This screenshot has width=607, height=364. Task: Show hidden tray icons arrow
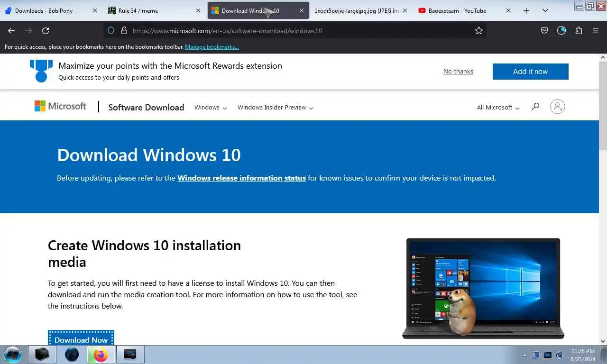[x=524, y=355]
